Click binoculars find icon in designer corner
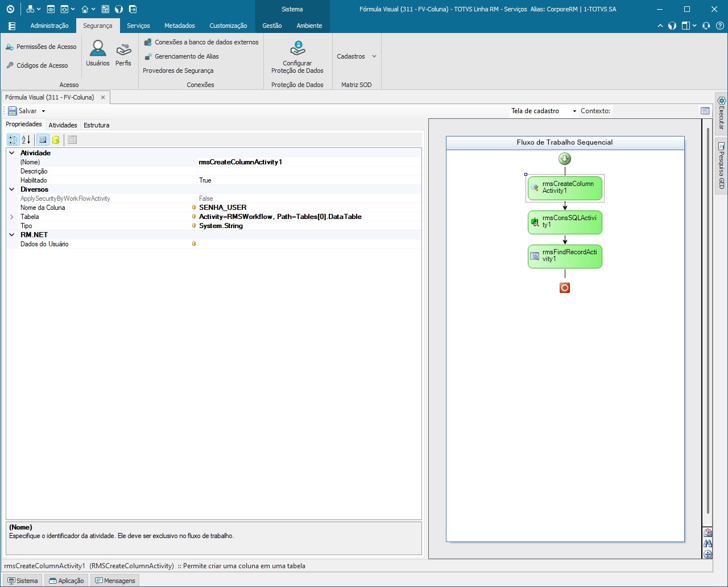This screenshot has width=728, height=587. point(708,544)
